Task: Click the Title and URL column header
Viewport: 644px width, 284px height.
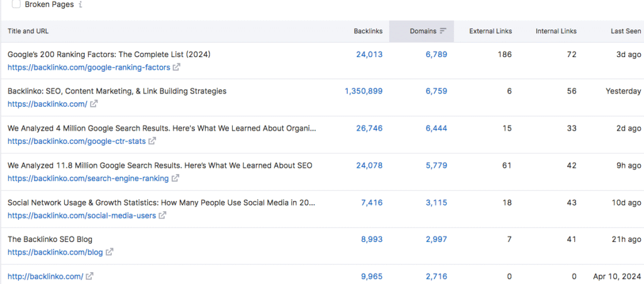Action: click(28, 31)
